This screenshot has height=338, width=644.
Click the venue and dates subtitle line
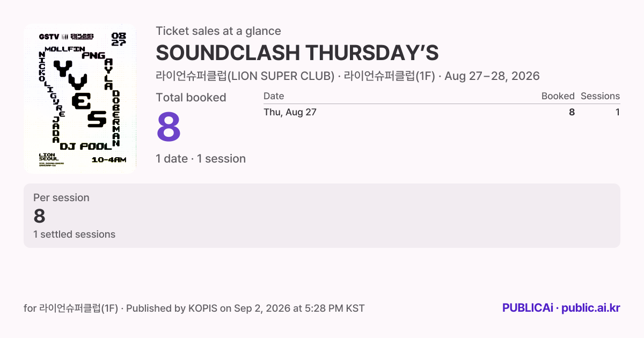(348, 76)
